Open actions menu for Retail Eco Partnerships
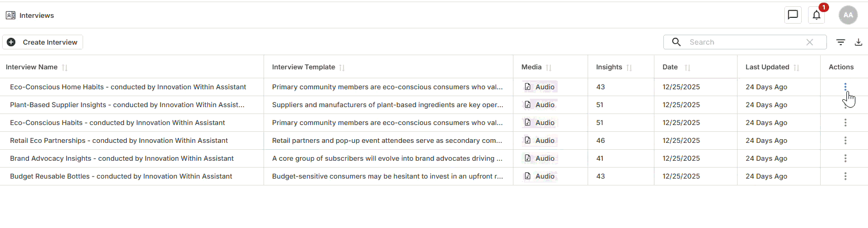868x228 pixels. (845, 140)
